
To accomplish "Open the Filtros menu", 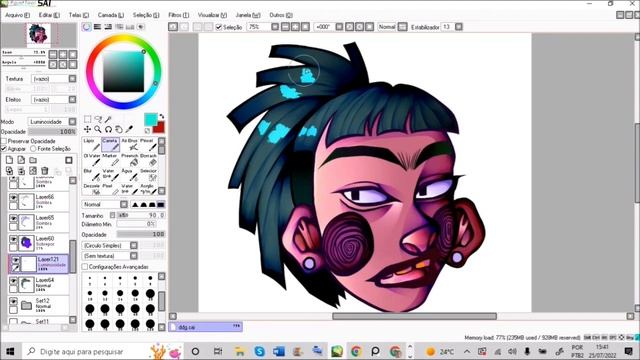I will point(178,15).
